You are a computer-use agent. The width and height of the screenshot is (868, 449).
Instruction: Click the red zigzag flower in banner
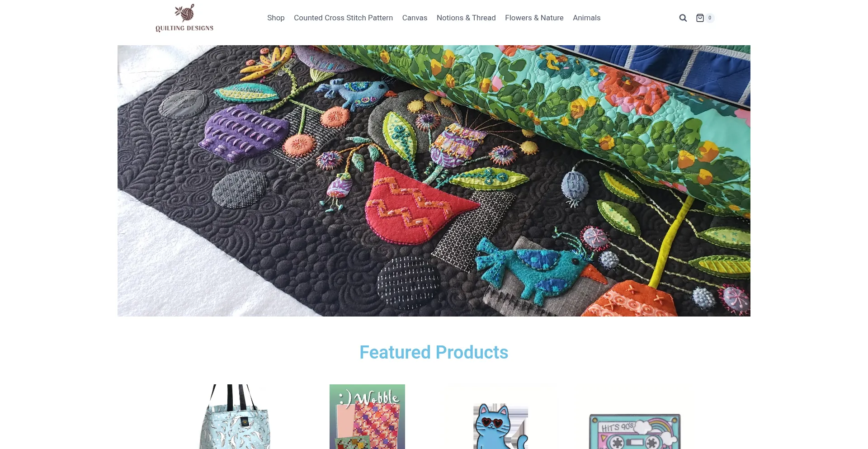(416, 206)
